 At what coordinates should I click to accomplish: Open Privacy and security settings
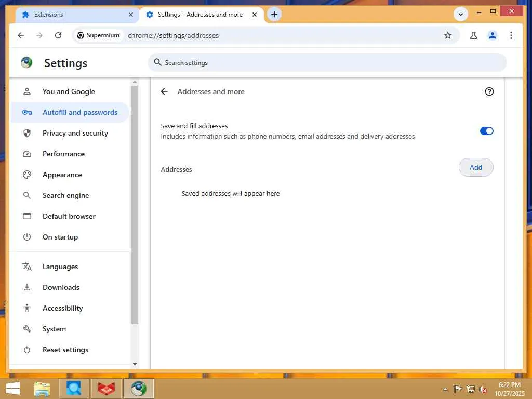pyautogui.click(x=70, y=133)
